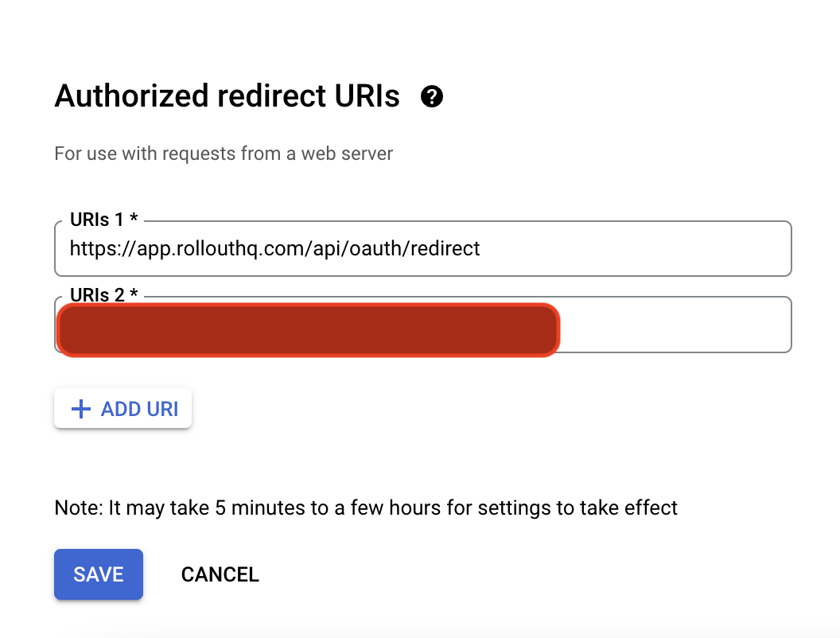840x638 pixels.
Task: Focus the URIs 1 input field
Action: click(x=422, y=248)
